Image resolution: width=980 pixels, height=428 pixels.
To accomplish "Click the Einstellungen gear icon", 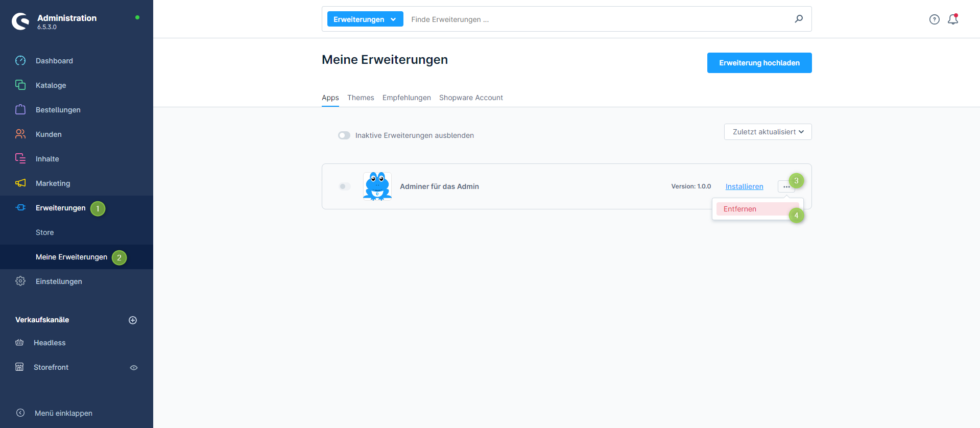I will pyautogui.click(x=20, y=281).
